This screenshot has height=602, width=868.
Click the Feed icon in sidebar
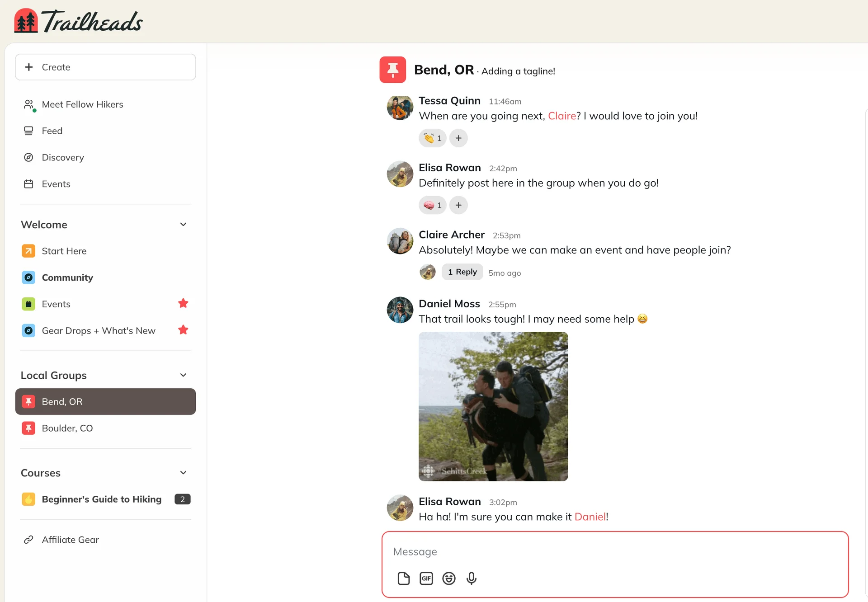(28, 131)
